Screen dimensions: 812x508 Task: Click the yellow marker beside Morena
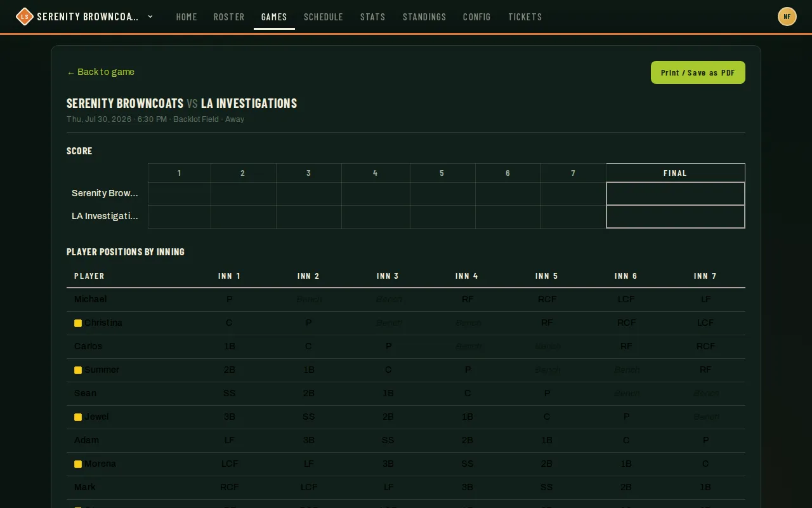click(78, 464)
